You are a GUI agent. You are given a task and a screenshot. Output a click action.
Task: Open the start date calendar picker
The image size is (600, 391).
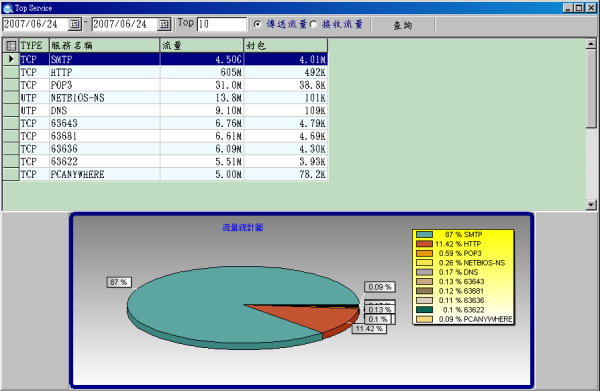[x=75, y=24]
